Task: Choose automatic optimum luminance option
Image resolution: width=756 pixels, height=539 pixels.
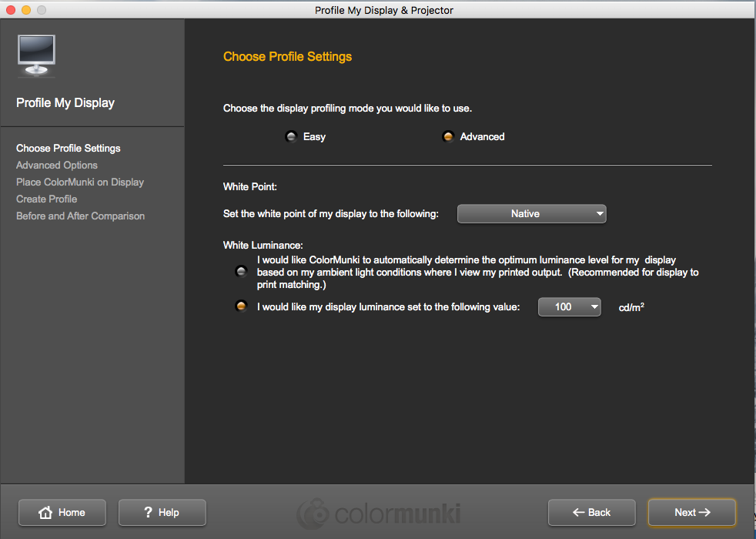Action: (x=241, y=272)
